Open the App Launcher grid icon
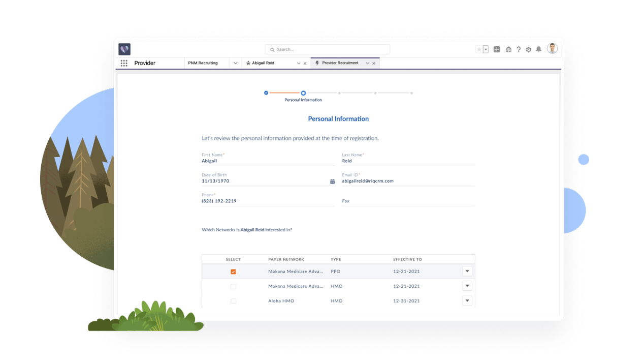Screen dimensions: 644x363 tap(124, 63)
